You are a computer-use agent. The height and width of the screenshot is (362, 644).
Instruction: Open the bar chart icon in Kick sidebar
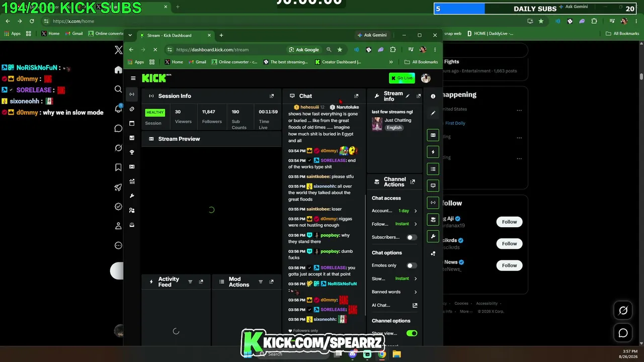click(132, 138)
